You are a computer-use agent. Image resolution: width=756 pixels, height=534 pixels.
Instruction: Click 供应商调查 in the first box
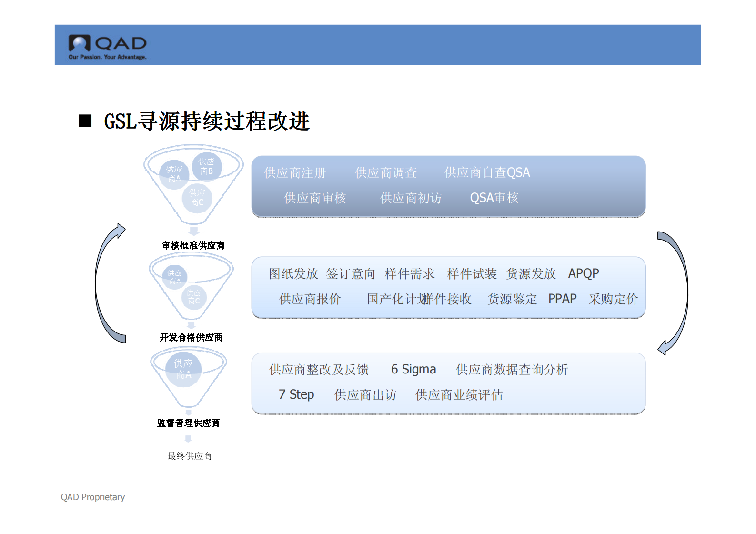pos(386,172)
